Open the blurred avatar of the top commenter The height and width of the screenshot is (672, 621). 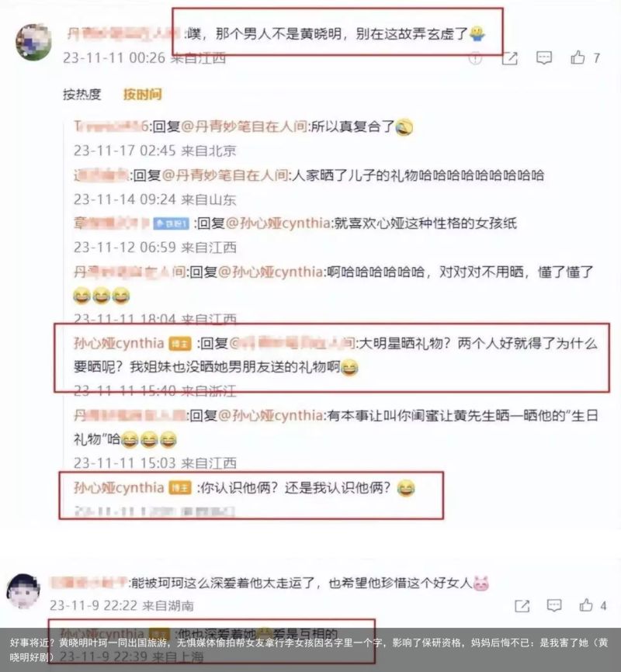coord(34,42)
